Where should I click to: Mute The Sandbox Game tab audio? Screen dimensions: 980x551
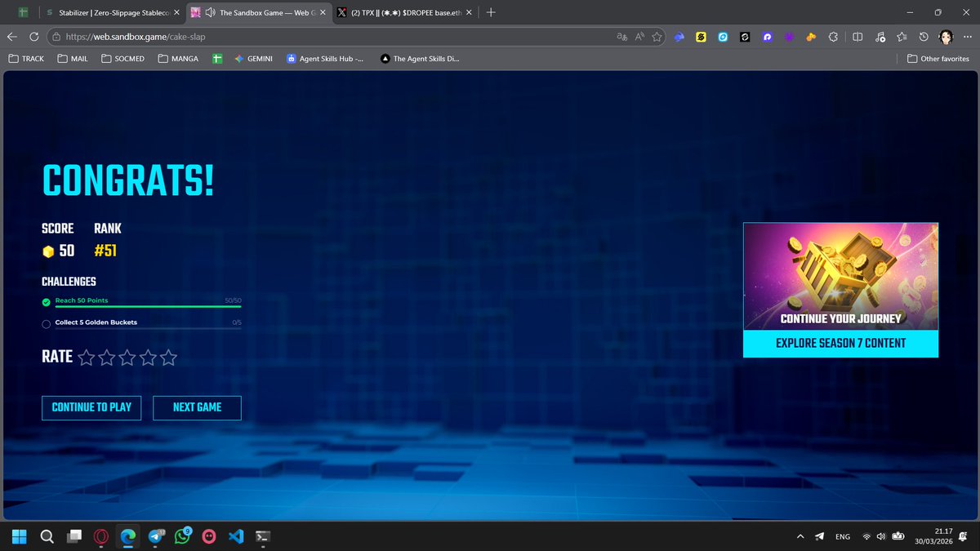[210, 12]
